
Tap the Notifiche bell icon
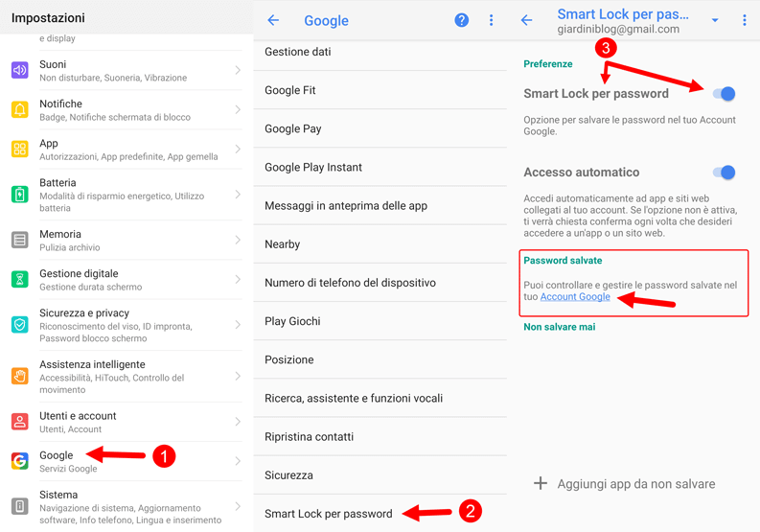[20, 110]
